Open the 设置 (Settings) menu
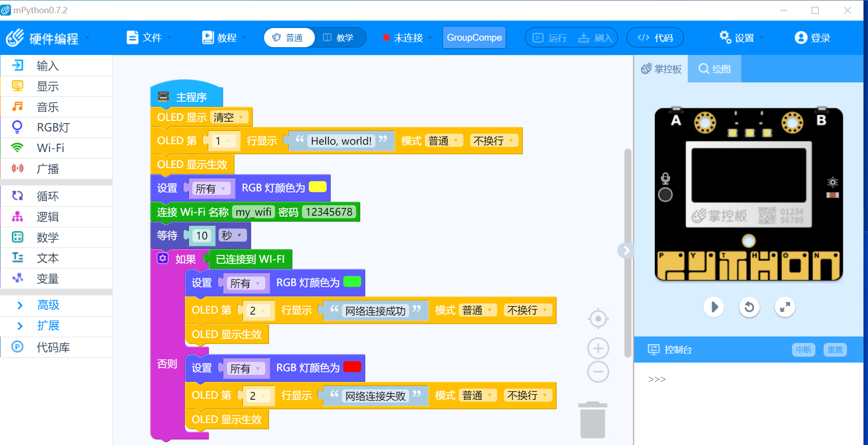The width and height of the screenshot is (868, 445). coord(741,38)
